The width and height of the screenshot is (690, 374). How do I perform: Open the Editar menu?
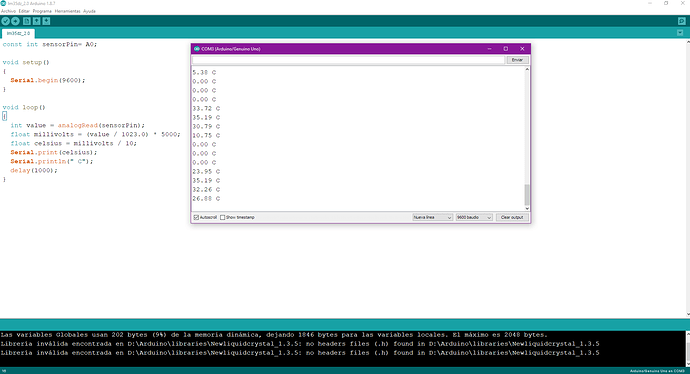coord(24,11)
